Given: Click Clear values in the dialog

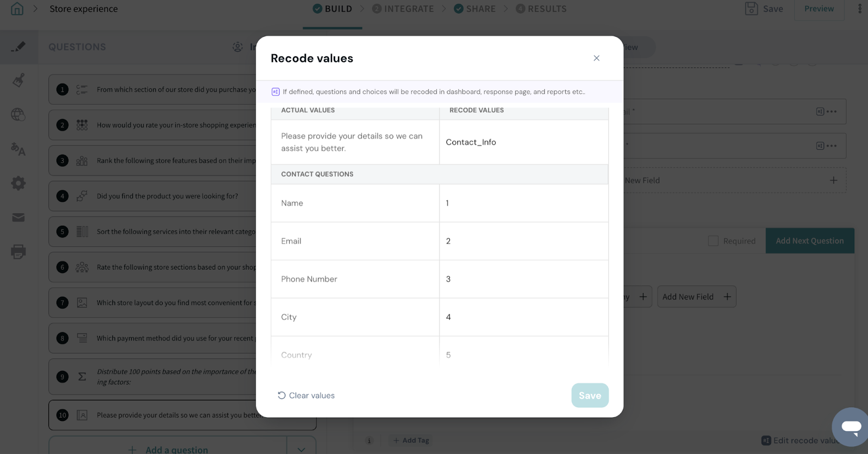Looking at the screenshot, I should click(307, 395).
